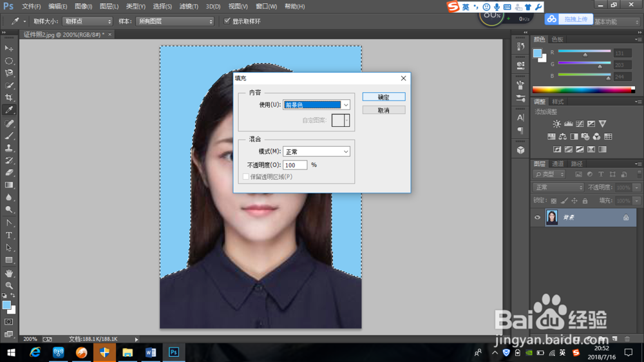Select the Clone Stamp tool
This screenshot has width=644, height=362.
click(8, 148)
